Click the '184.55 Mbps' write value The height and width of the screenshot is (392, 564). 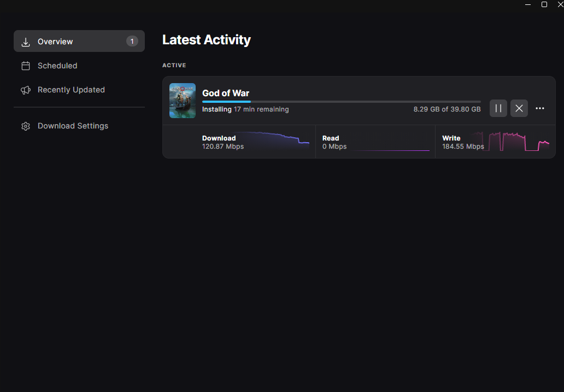[463, 147]
